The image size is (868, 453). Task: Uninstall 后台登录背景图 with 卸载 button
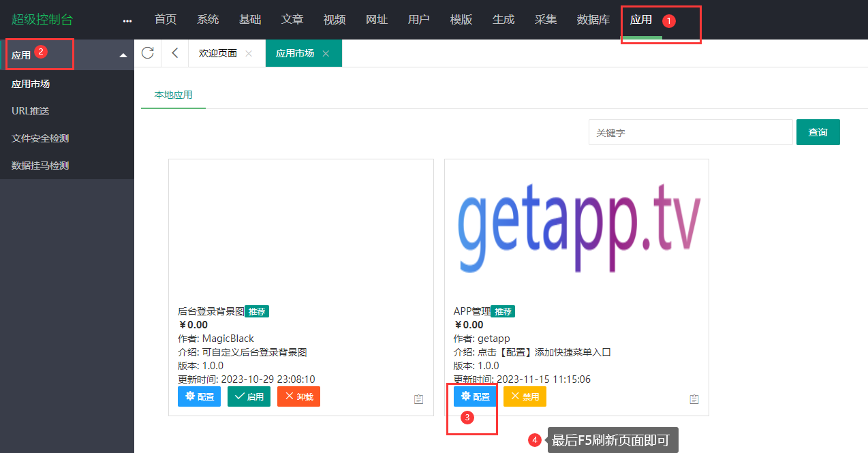(x=298, y=396)
